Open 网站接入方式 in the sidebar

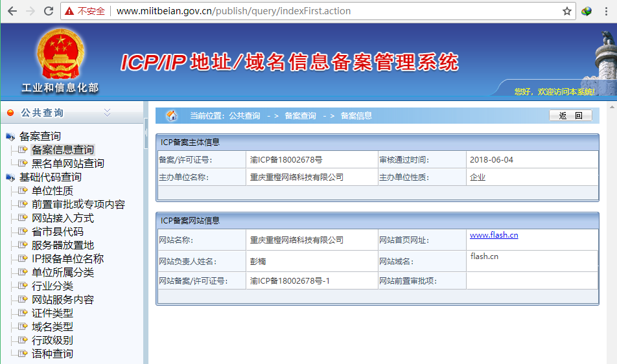coord(63,218)
